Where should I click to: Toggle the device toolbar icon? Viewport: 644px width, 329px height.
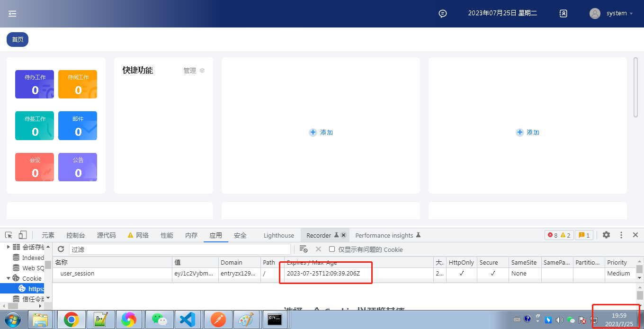23,235
